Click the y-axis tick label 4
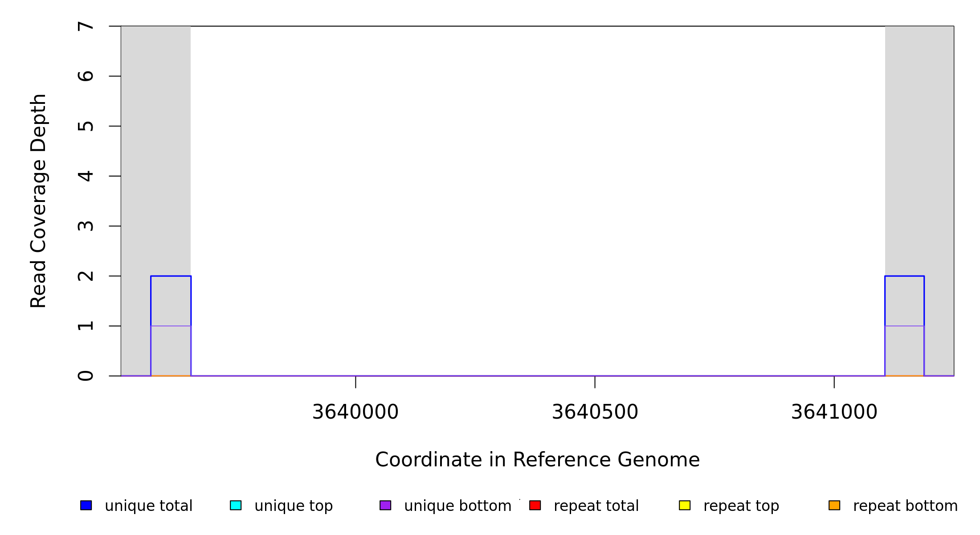The image size is (980, 535). (86, 176)
